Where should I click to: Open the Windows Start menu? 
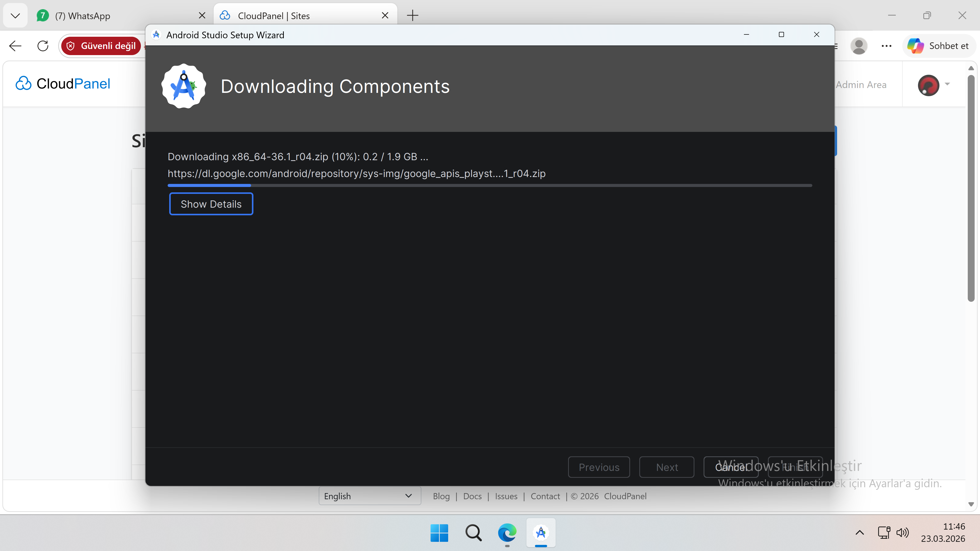[x=439, y=533]
